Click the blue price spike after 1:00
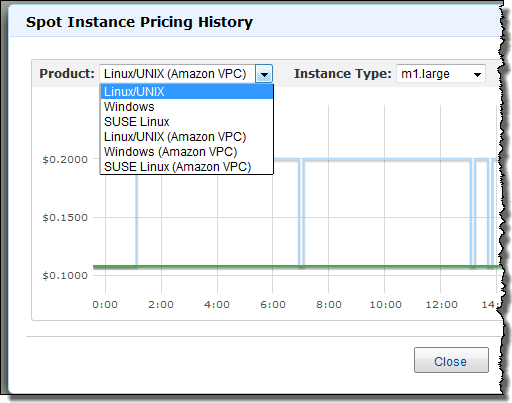 pyautogui.click(x=137, y=220)
